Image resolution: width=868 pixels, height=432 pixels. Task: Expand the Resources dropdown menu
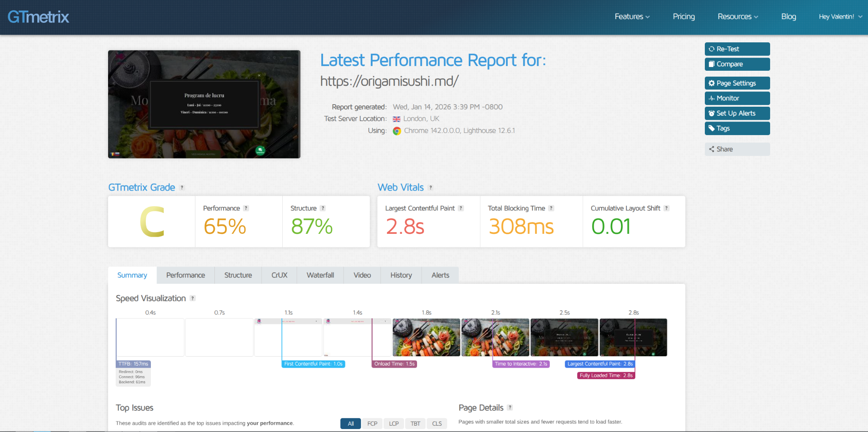click(737, 17)
